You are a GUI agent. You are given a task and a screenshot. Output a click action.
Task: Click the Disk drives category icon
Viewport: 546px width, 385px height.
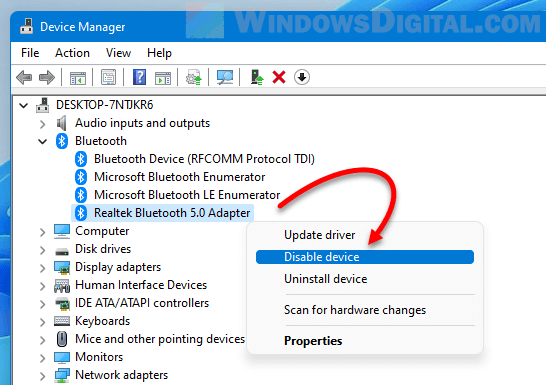pos(62,250)
